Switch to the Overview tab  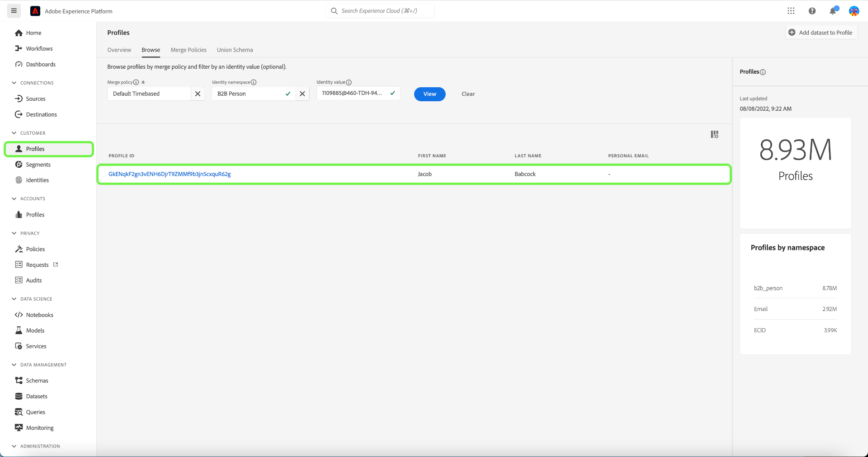(x=119, y=50)
